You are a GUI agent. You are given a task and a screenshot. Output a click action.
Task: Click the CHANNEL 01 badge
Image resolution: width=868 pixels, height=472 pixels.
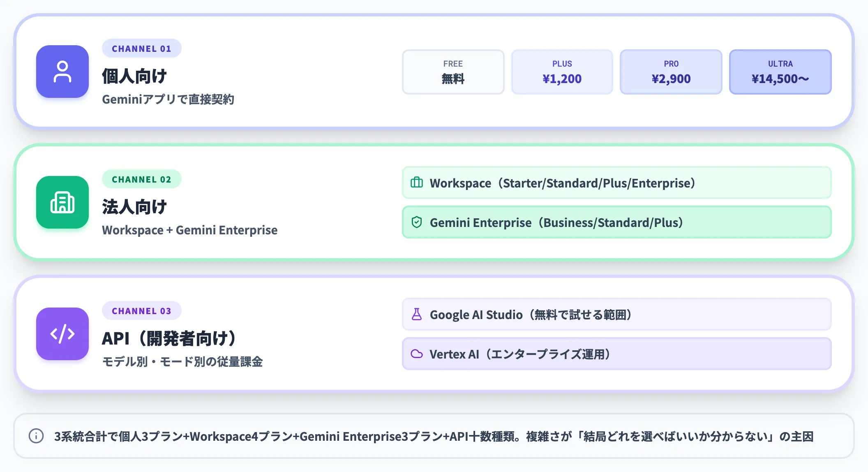click(141, 49)
